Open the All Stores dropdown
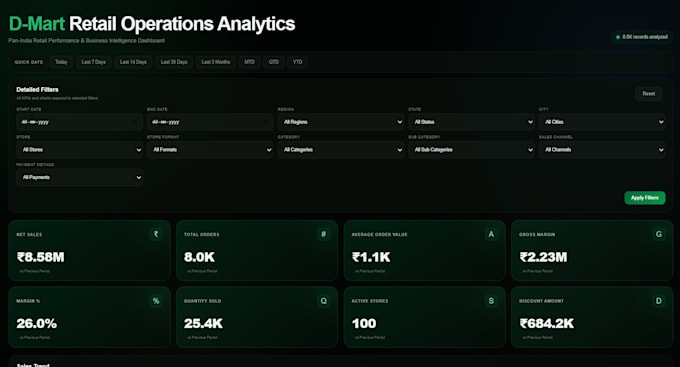Viewport: 680px width, 367px height. [80, 150]
